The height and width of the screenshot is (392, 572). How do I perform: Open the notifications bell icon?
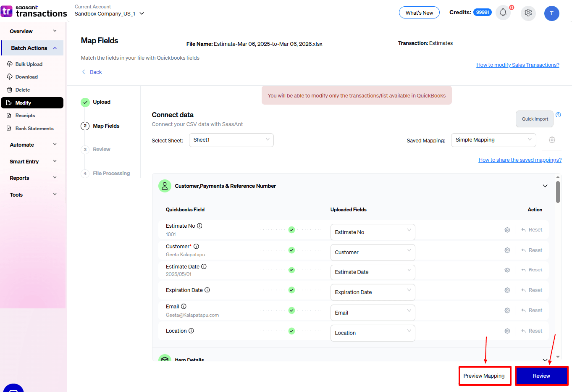tap(503, 13)
